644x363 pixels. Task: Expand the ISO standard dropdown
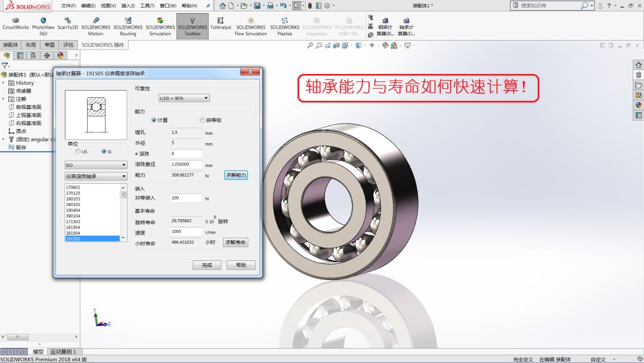coord(95,165)
